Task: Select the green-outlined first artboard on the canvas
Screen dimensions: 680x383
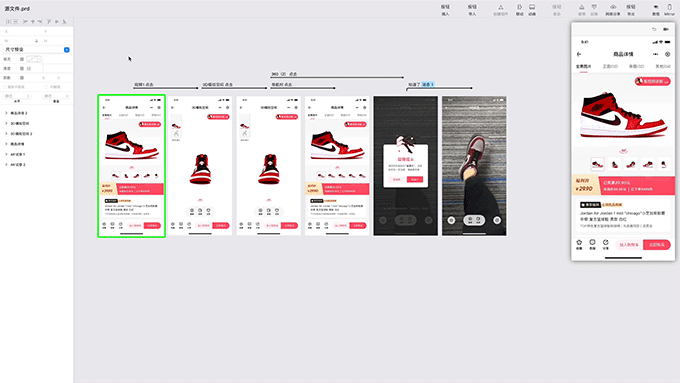Action: tap(131, 166)
